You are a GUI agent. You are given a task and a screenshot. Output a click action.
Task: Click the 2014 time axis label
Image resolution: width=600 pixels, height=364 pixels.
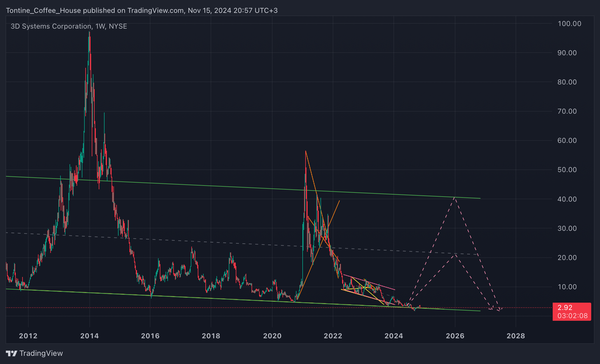coord(90,336)
